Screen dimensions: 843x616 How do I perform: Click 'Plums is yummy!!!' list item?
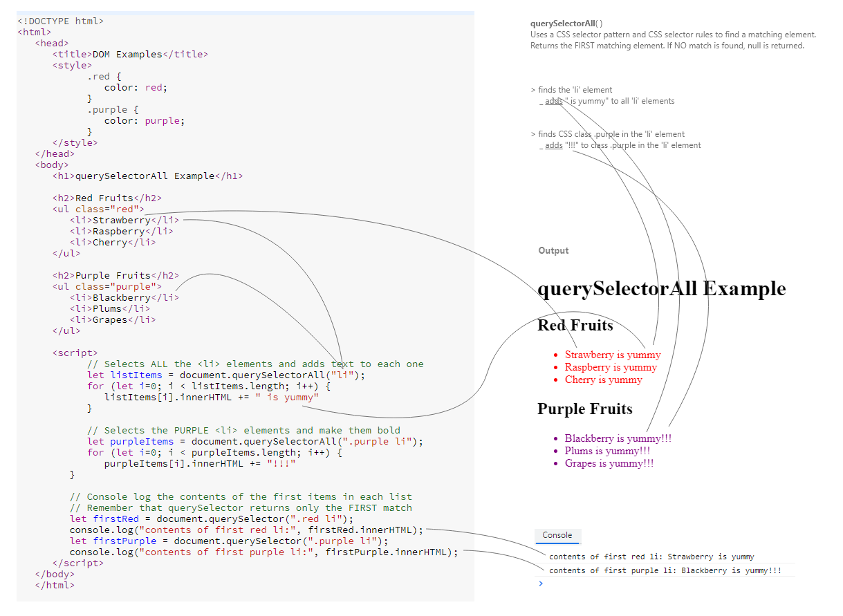pyautogui.click(x=607, y=451)
